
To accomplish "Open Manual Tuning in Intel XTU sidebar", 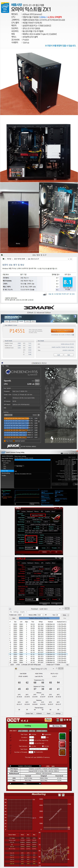I will coord(6,461).
